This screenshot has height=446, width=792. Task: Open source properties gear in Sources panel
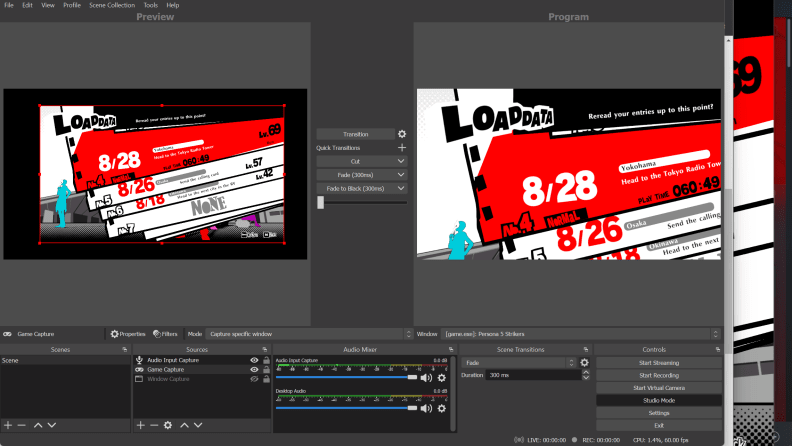(168, 425)
